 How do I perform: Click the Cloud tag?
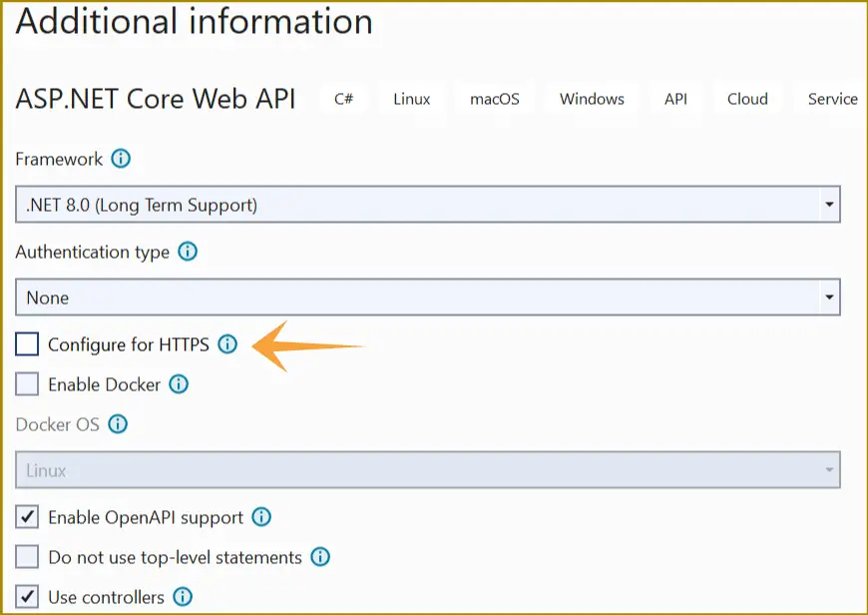click(747, 99)
